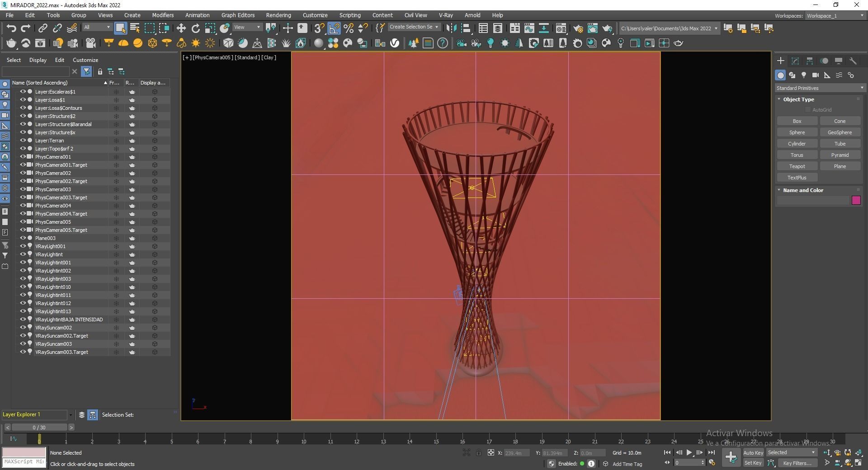This screenshot has height=470, width=868.
Task: Open the Create Selection Set dropdown
Action: click(x=414, y=27)
